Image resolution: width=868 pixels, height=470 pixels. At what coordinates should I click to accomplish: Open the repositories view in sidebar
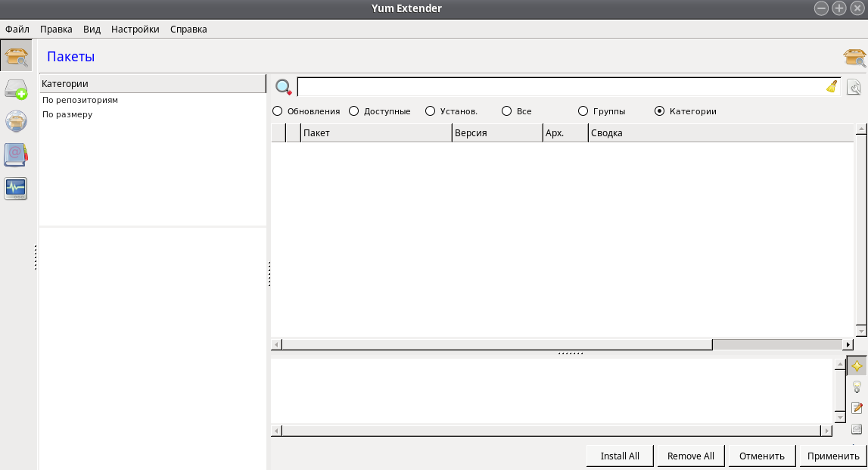pos(16,121)
